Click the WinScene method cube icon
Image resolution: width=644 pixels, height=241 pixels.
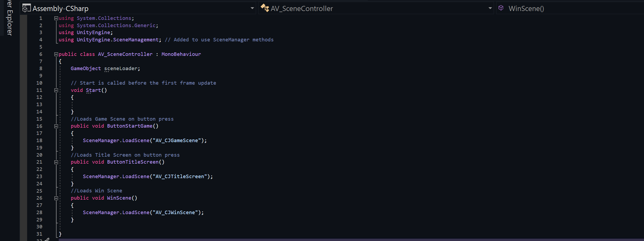pos(501,8)
